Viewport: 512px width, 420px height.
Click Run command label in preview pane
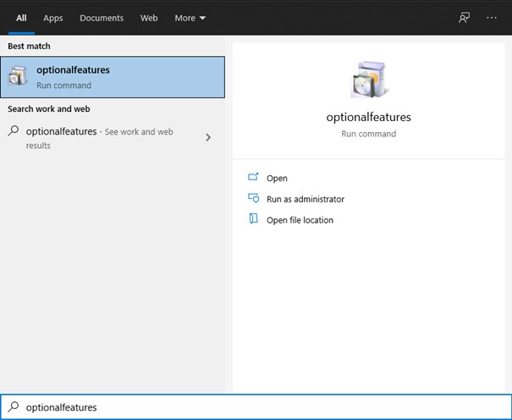369,134
